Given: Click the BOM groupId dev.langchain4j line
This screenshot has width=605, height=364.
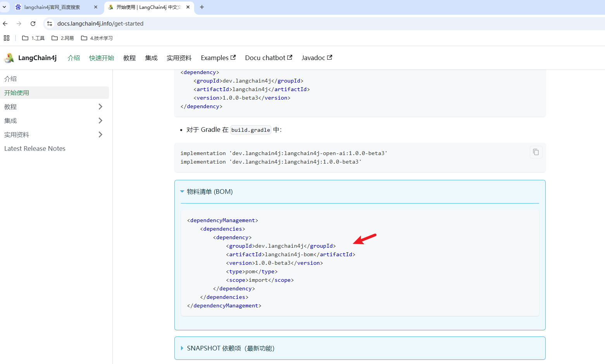Looking at the screenshot, I should 281,246.
